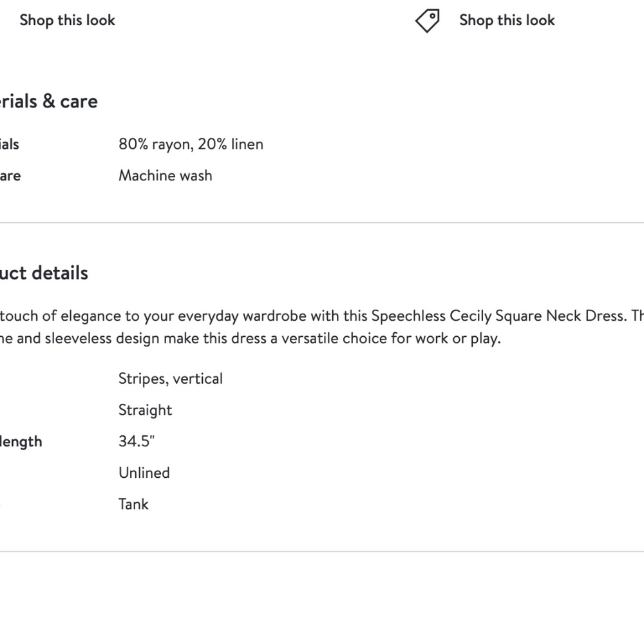The height and width of the screenshot is (644, 644).
Task: Click the length row label
Action: coord(21,441)
